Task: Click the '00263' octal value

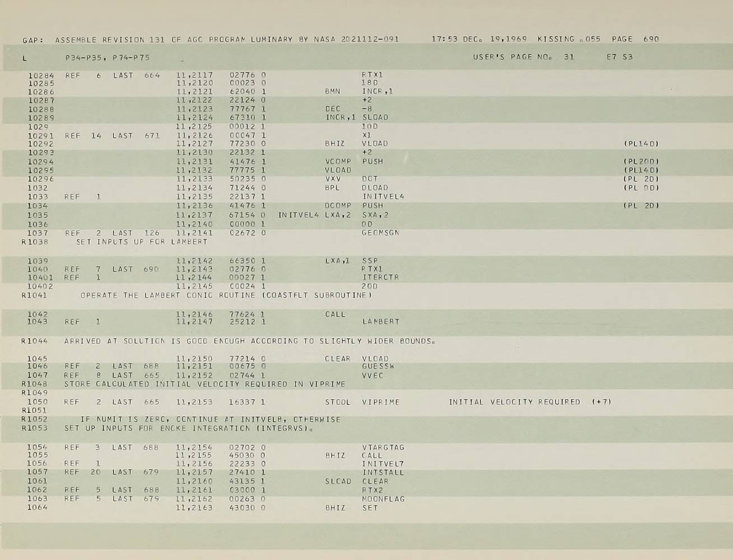Action: (x=242, y=499)
